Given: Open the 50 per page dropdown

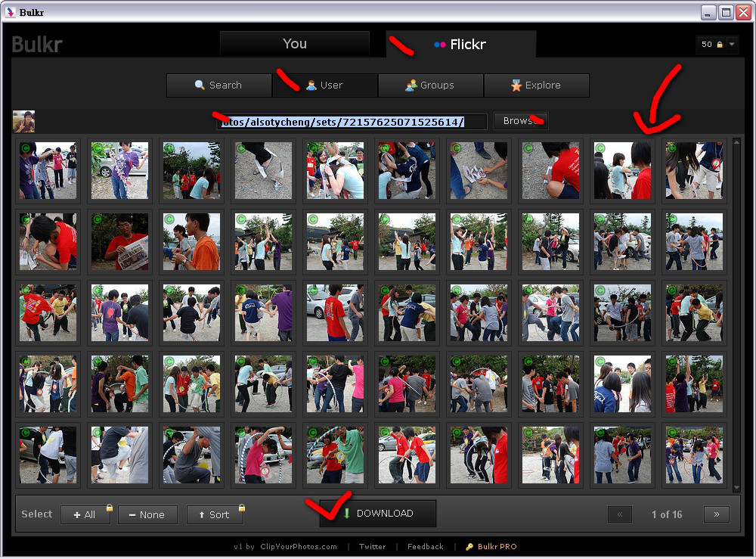Looking at the screenshot, I should point(717,45).
